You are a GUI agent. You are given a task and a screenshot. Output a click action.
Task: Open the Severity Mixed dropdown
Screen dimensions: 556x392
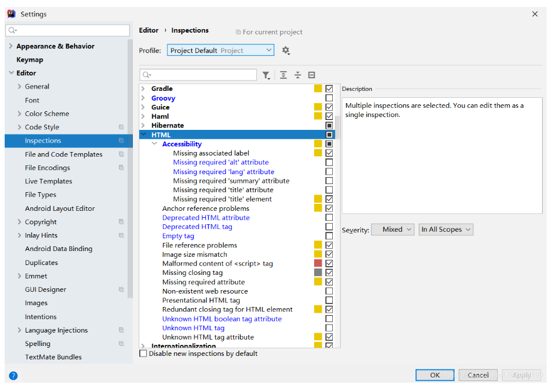click(x=393, y=229)
